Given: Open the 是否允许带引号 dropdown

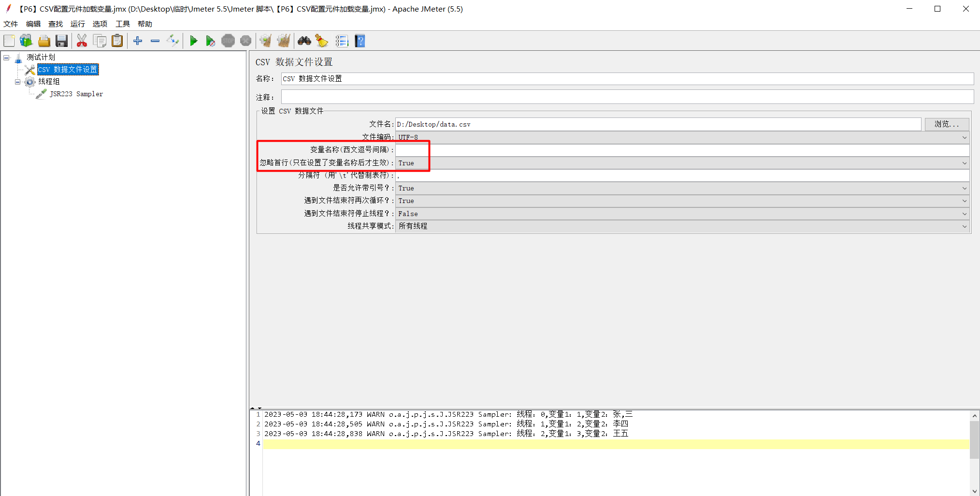Looking at the screenshot, I should tap(683, 188).
